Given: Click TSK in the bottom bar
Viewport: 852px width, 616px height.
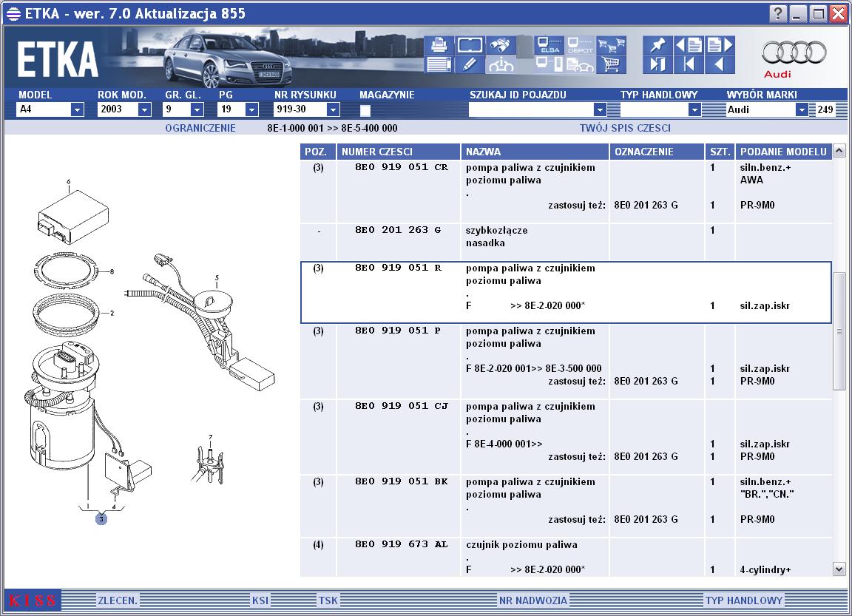Looking at the screenshot, I should click(328, 600).
